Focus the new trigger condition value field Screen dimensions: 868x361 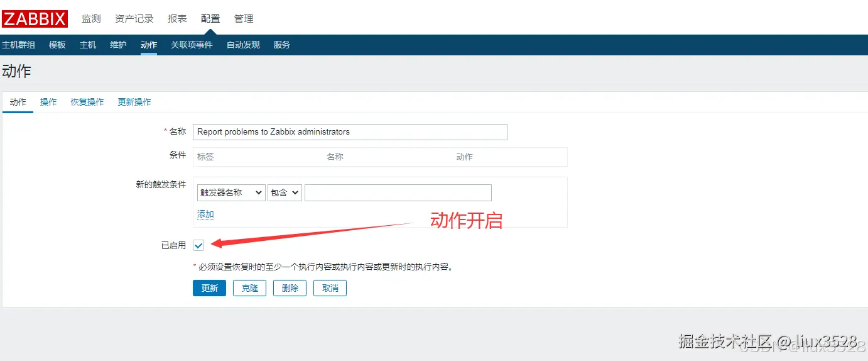click(x=398, y=192)
